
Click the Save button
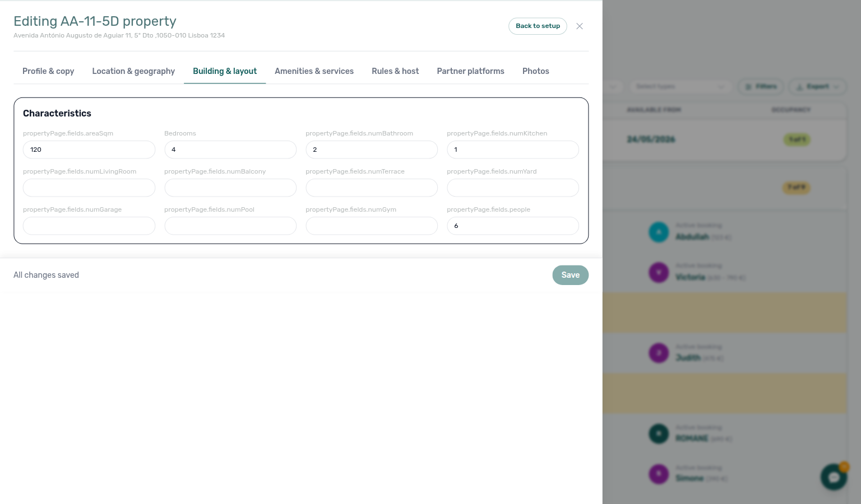click(x=570, y=275)
